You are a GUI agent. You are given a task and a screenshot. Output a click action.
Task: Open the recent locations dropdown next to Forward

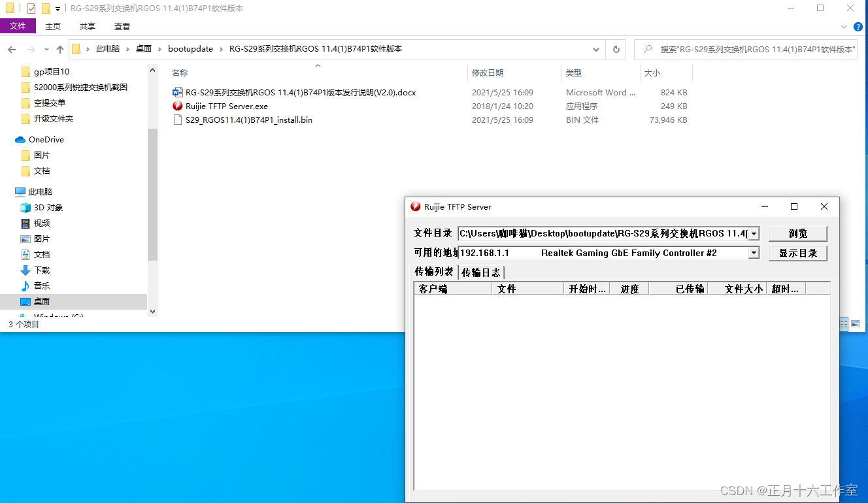click(46, 49)
